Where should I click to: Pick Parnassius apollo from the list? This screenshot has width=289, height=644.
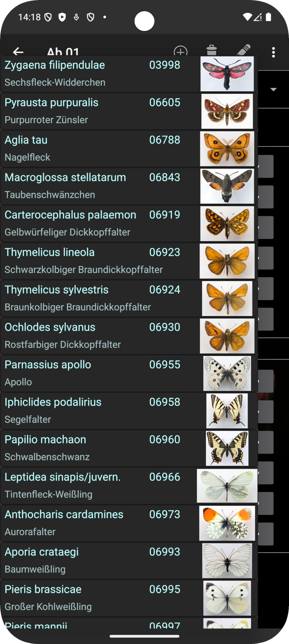click(x=129, y=373)
